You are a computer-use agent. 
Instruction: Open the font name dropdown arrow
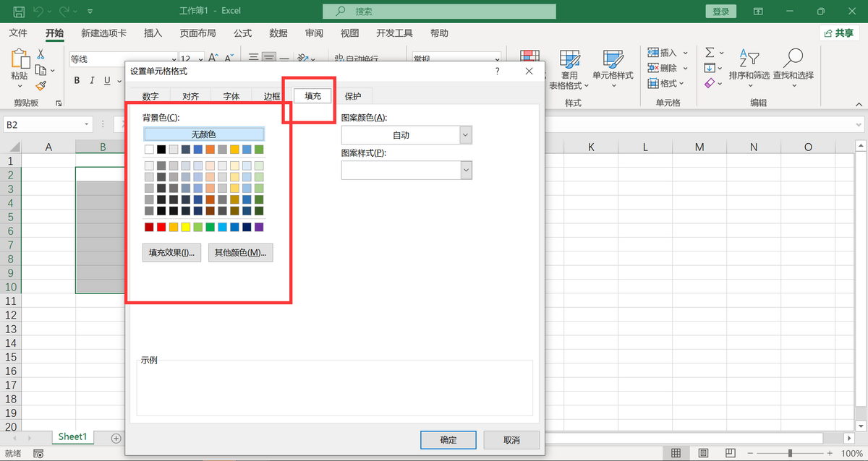point(174,59)
